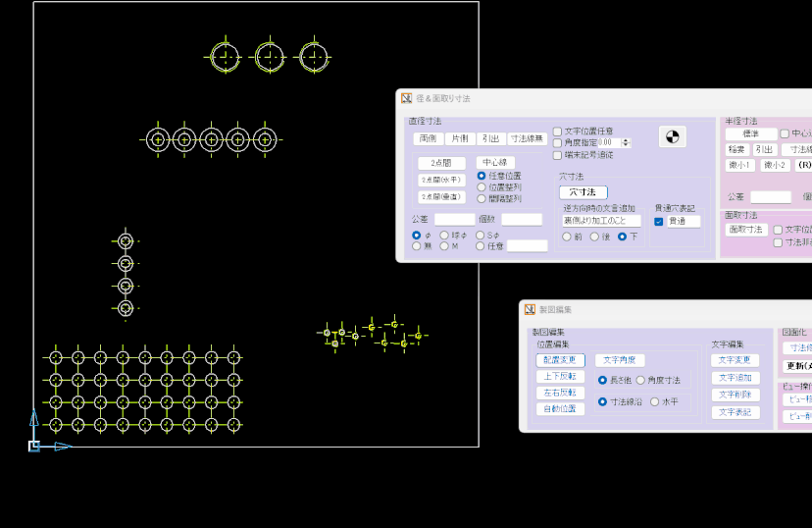
Task: Click the 文字追加 button
Action: (x=735, y=378)
